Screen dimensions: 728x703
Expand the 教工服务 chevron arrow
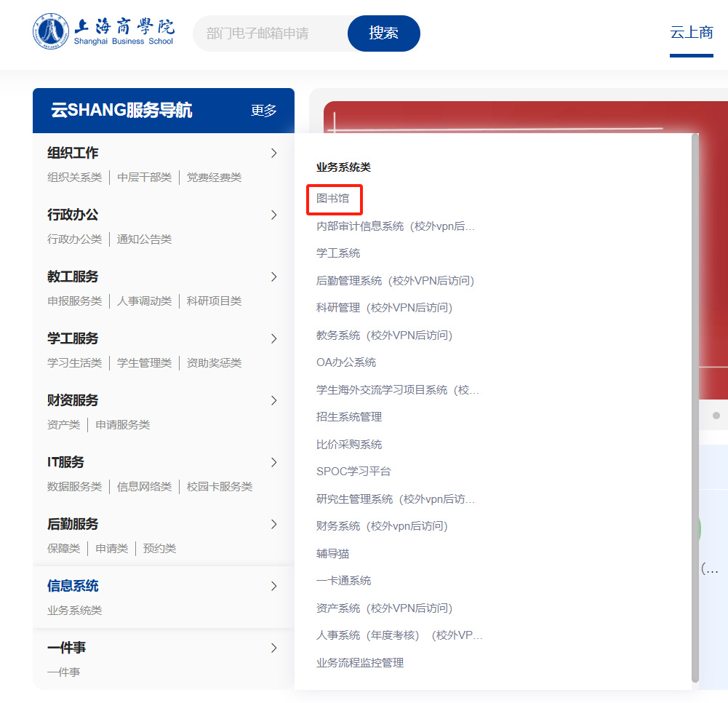[274, 277]
